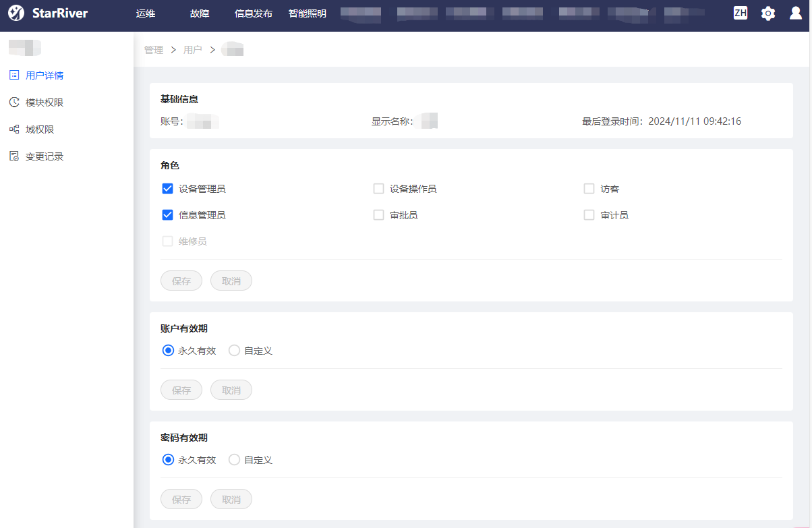Check the 访客 role checkbox
This screenshot has height=528, width=812.
(x=589, y=189)
